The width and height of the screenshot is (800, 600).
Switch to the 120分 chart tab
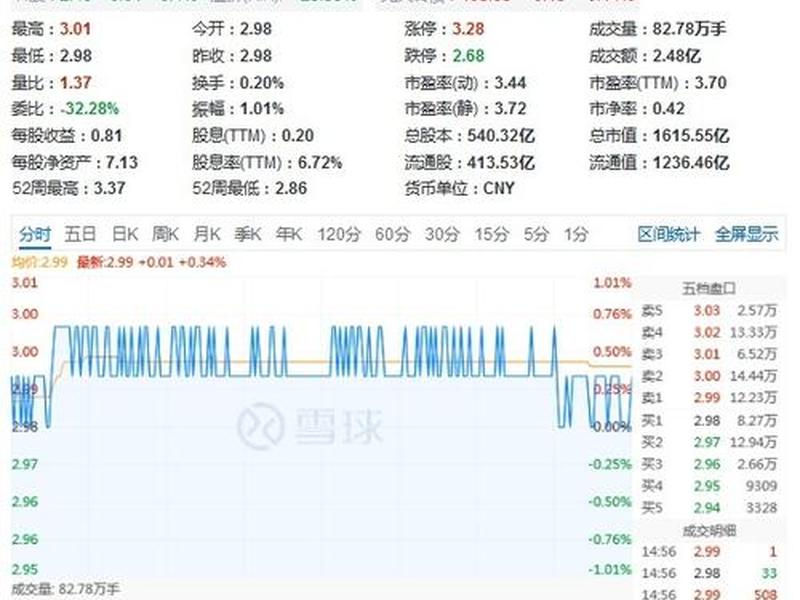(339, 234)
